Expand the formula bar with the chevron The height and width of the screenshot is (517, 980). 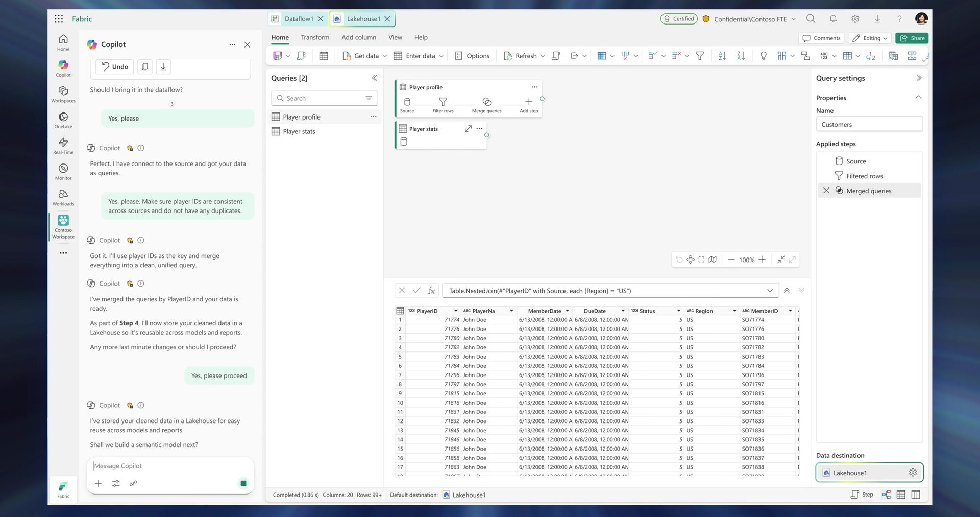tap(770, 291)
